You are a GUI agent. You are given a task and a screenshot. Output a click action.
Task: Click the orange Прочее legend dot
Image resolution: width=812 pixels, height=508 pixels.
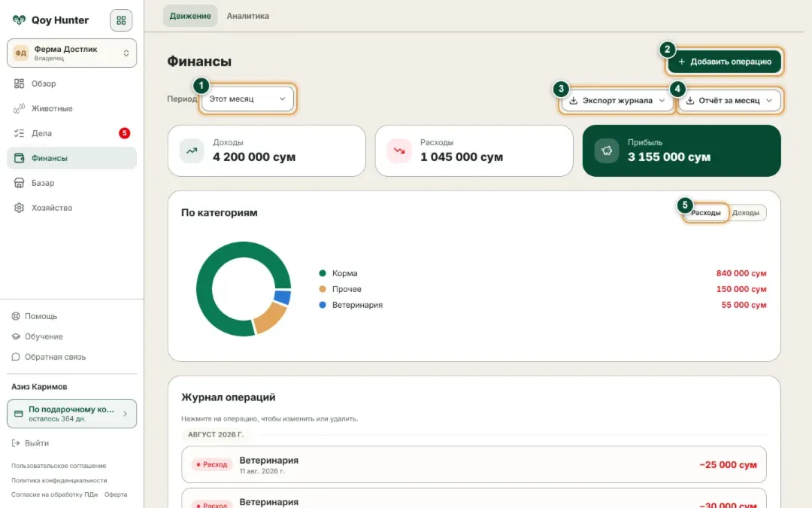tap(323, 289)
